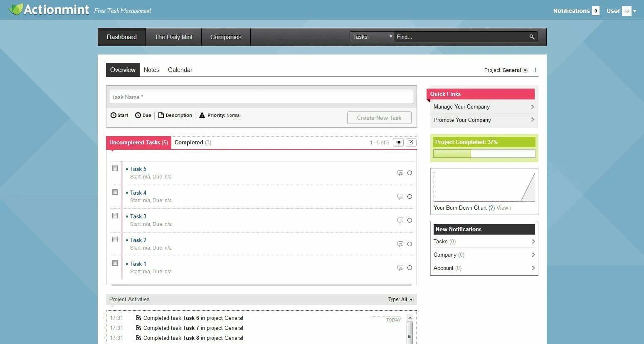The width and height of the screenshot is (644, 344).
Task: Click checkmark icon beside Completed task Task 7
Action: [x=138, y=328]
